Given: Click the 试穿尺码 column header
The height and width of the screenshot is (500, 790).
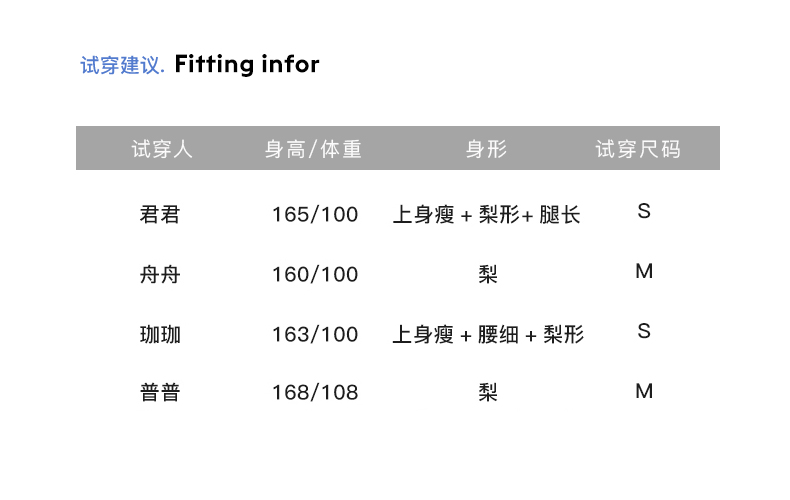Looking at the screenshot, I should (638, 150).
